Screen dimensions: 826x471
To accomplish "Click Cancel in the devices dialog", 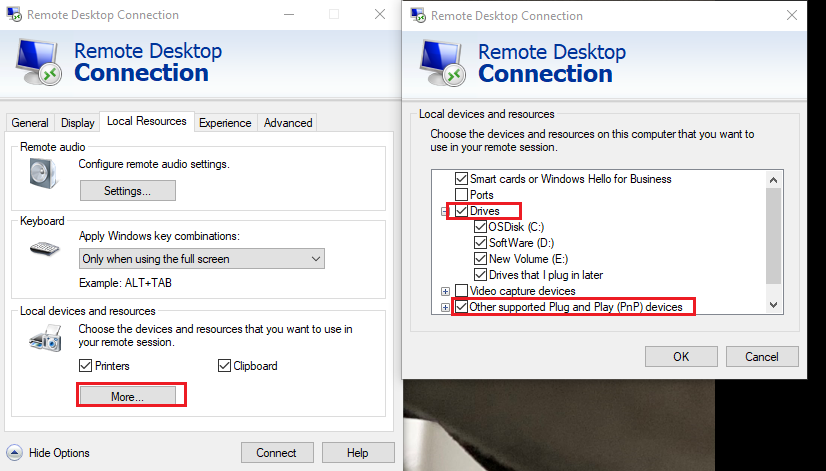I will (762, 357).
